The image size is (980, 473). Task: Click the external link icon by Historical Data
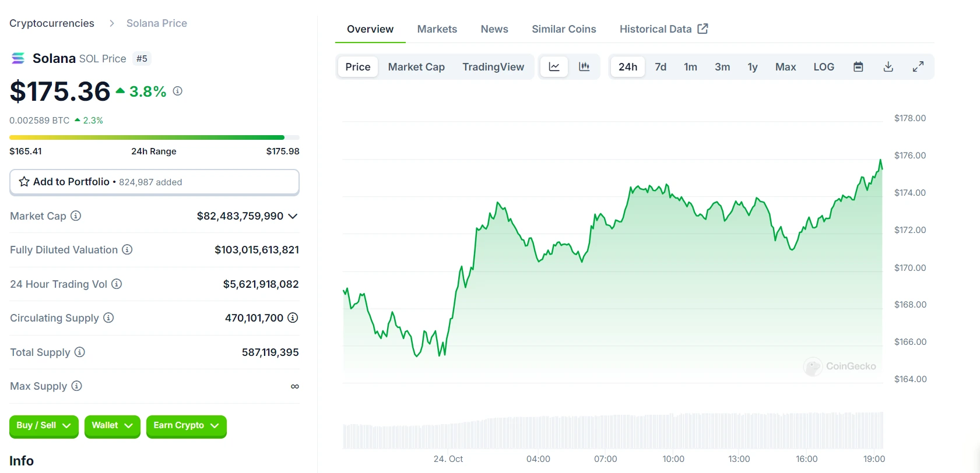point(703,29)
